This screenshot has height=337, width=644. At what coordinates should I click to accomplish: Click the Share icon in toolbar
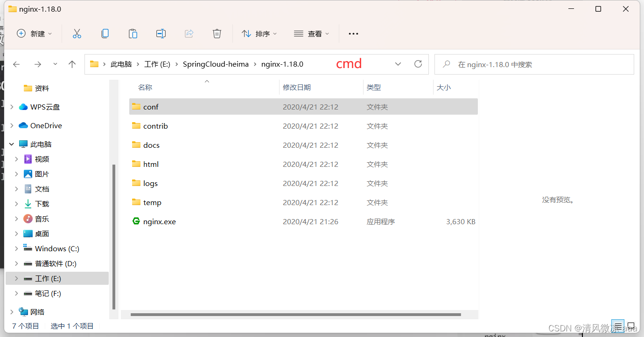point(189,34)
